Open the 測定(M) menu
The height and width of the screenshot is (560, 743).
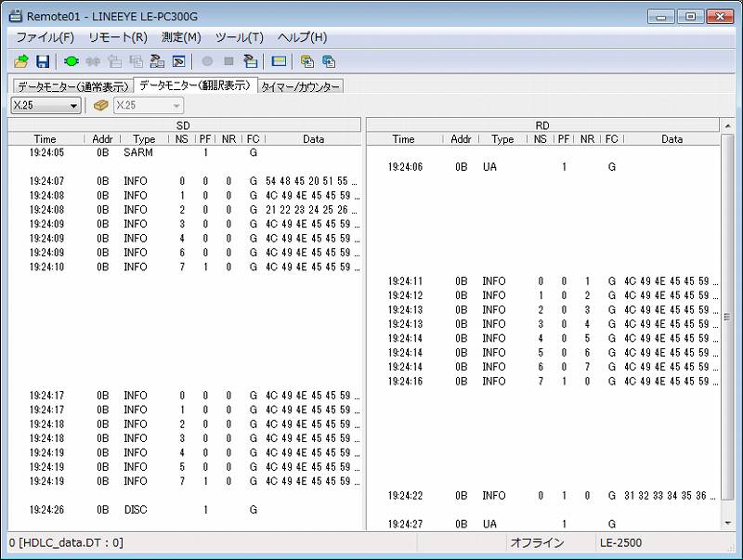pos(181,37)
